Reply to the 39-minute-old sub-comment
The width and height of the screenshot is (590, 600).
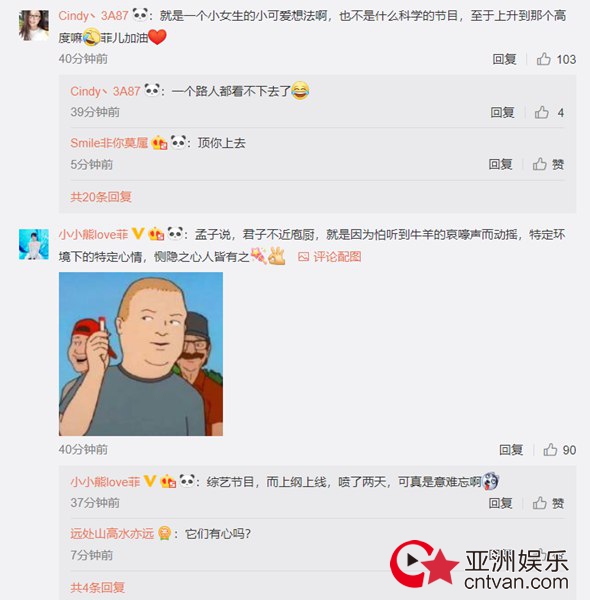(x=502, y=112)
